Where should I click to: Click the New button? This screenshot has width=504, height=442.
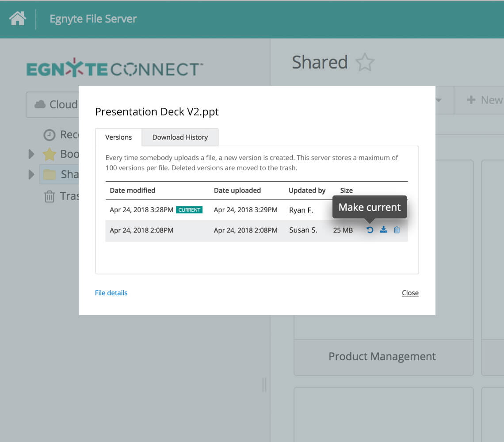[x=485, y=100]
